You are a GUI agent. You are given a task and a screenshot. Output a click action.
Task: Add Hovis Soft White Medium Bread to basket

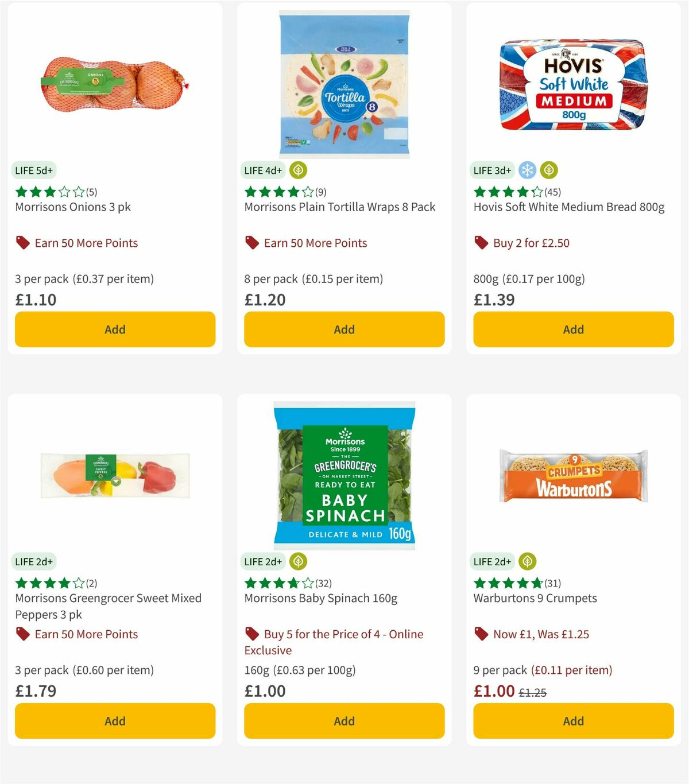point(573,329)
